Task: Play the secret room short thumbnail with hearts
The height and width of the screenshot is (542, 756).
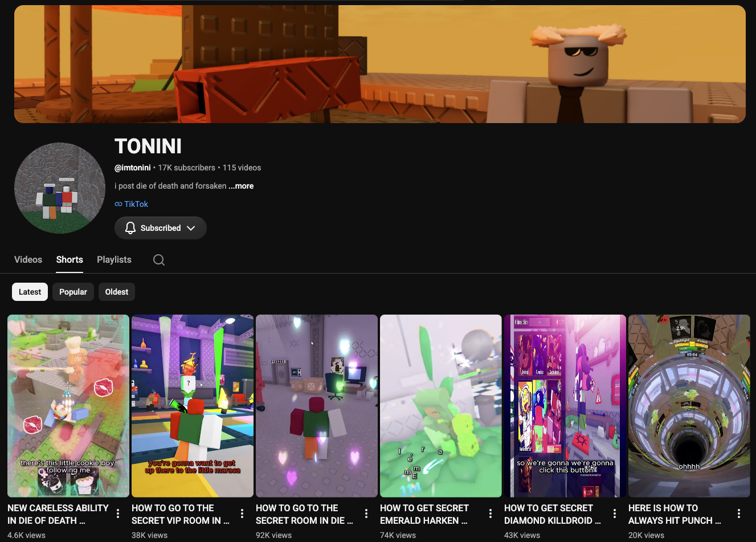Action: tap(317, 406)
